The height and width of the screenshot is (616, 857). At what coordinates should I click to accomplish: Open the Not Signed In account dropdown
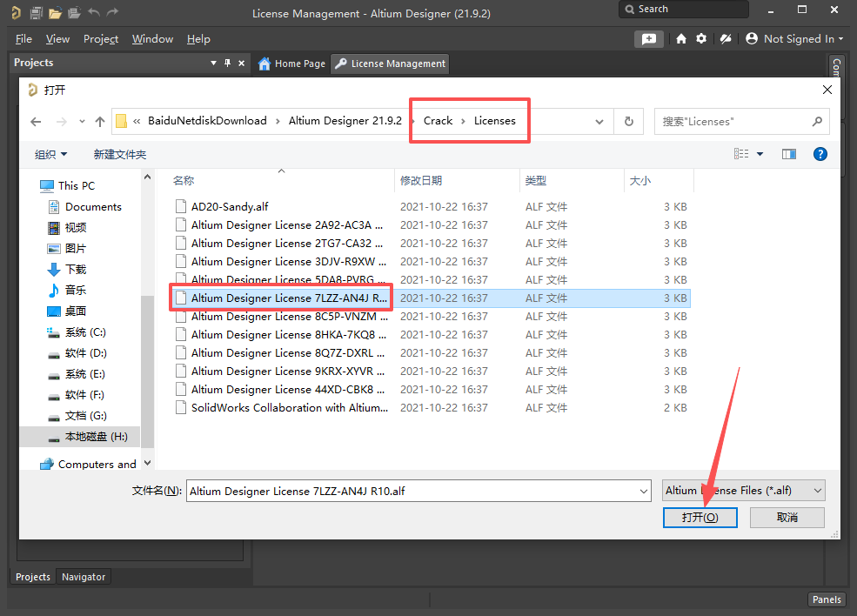794,39
